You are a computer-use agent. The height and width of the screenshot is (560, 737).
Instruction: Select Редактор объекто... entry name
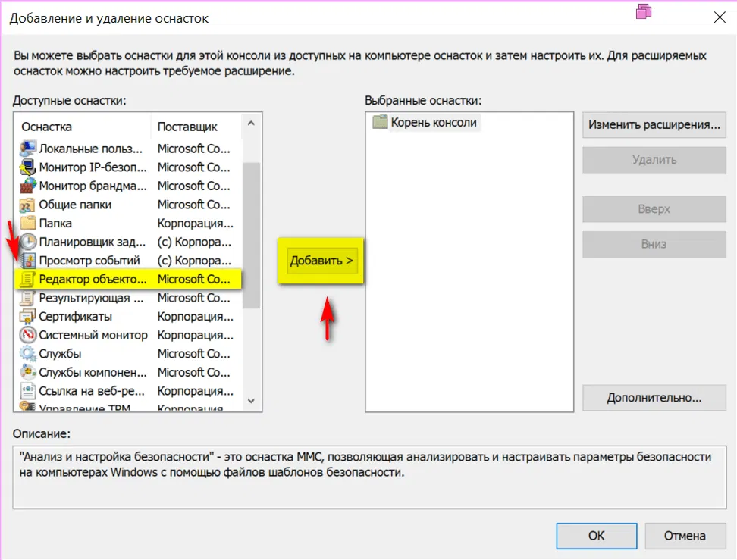[x=93, y=279]
